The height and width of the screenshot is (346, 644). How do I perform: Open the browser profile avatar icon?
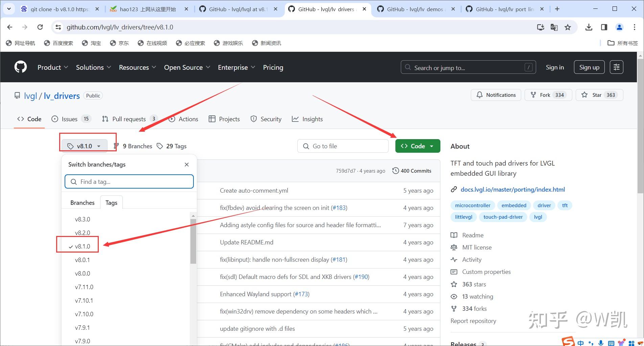pos(619,27)
